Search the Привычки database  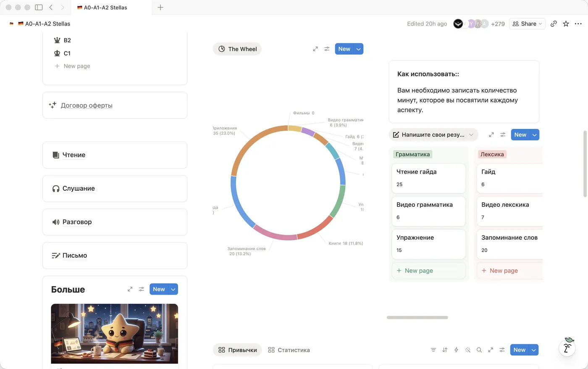(479, 350)
